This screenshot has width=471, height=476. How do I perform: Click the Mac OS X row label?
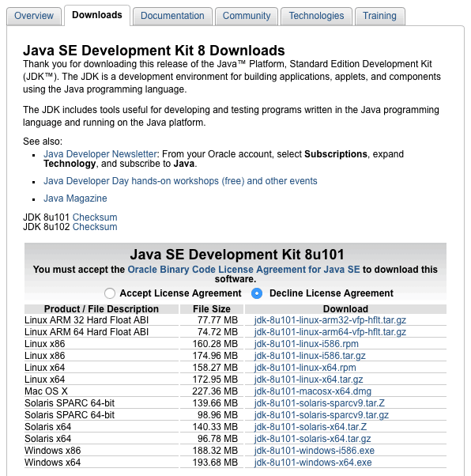pyautogui.click(x=46, y=391)
